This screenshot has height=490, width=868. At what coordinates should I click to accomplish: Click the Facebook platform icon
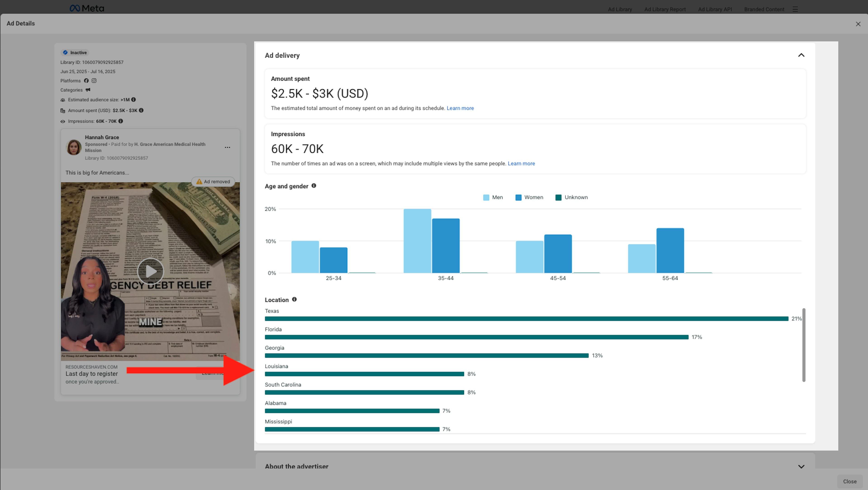point(86,81)
